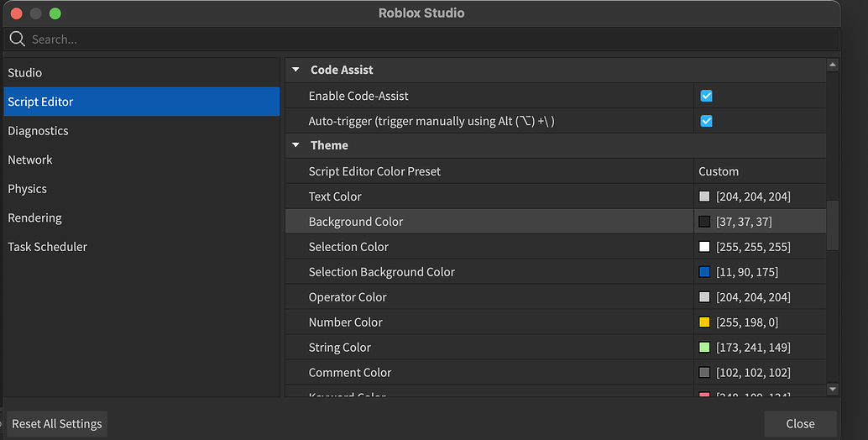The height and width of the screenshot is (440, 868).
Task: Click the settings list scroll up arrow
Action: pos(833,65)
